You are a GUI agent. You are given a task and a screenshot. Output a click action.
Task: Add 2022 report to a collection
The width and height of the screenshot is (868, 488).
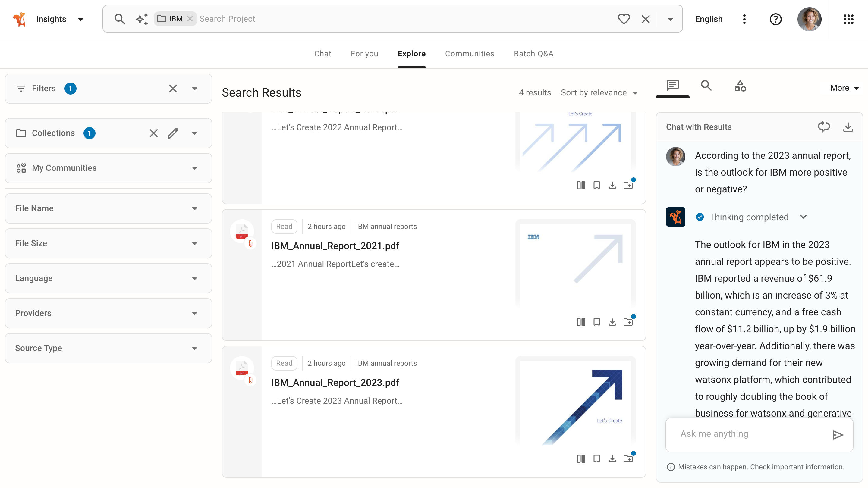628,185
